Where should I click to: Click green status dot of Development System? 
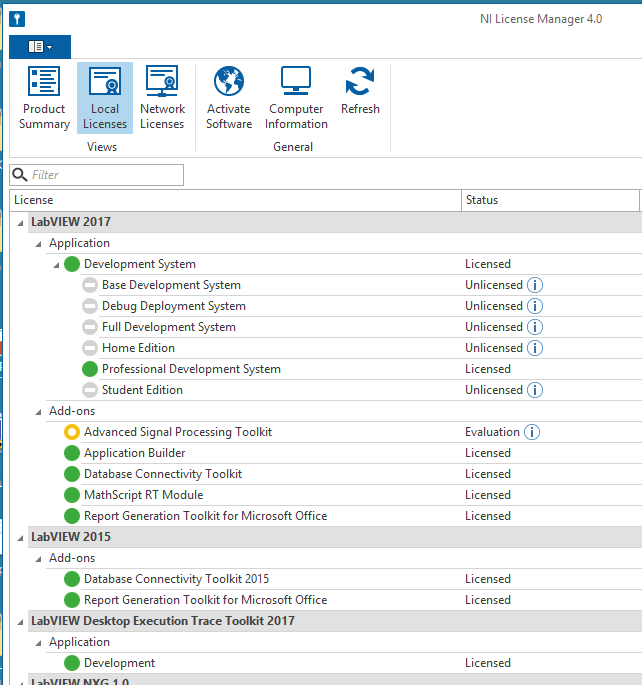(x=72, y=264)
